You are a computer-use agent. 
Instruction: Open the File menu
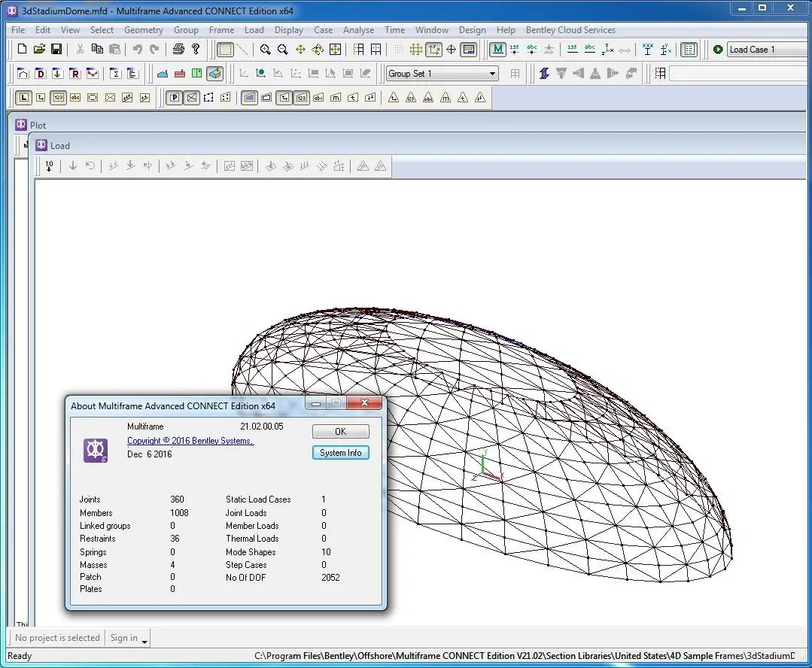(x=17, y=30)
